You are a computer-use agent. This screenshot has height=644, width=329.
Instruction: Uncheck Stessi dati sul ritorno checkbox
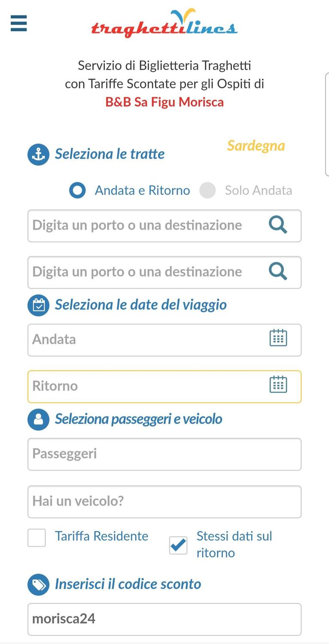178,545
